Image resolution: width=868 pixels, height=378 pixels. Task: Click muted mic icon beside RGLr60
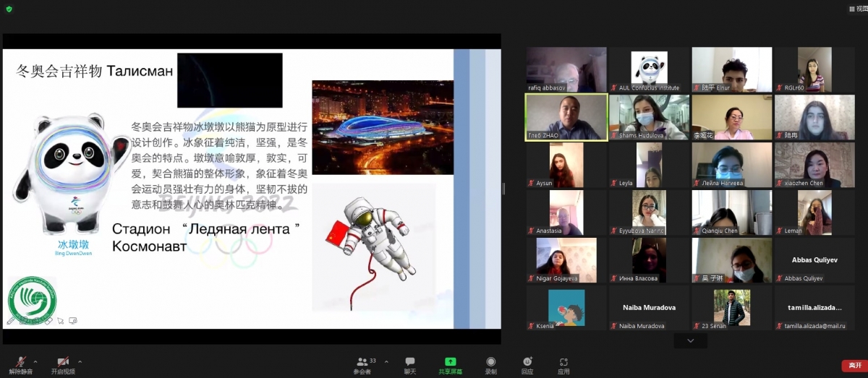click(780, 88)
